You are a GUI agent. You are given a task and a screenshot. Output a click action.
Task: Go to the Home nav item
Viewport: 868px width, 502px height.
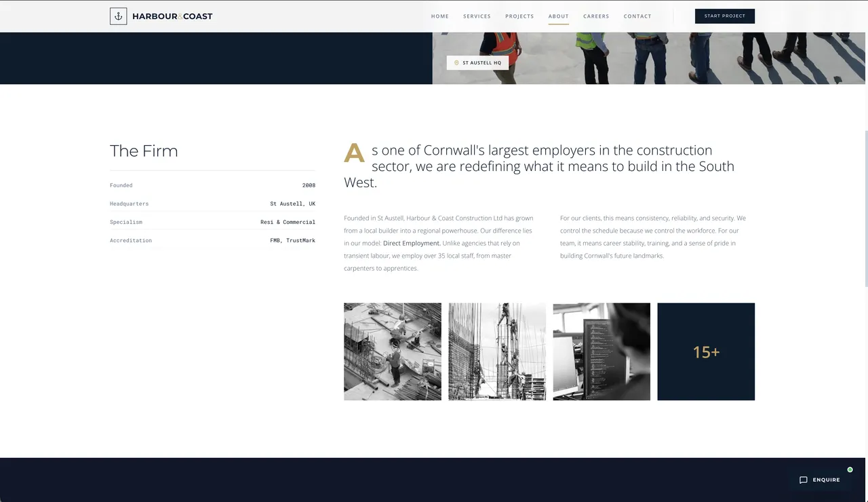pos(440,16)
